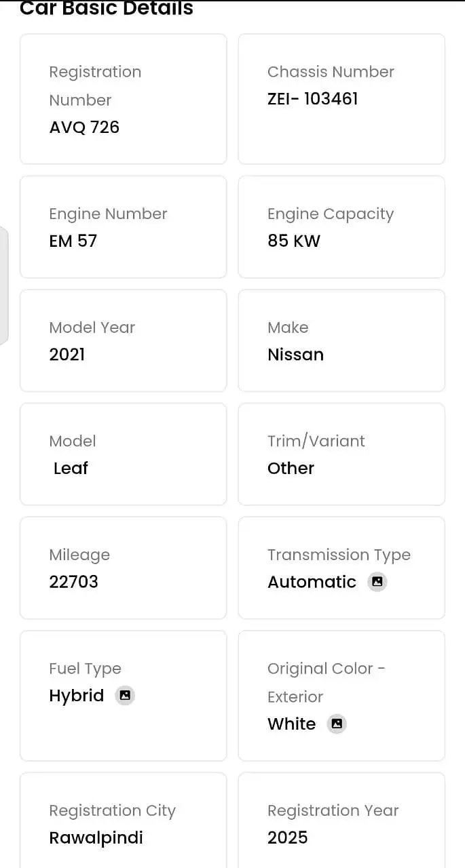Tap the Chassis Number ZEI- 103461 card
This screenshot has height=868, width=465.
point(341,99)
